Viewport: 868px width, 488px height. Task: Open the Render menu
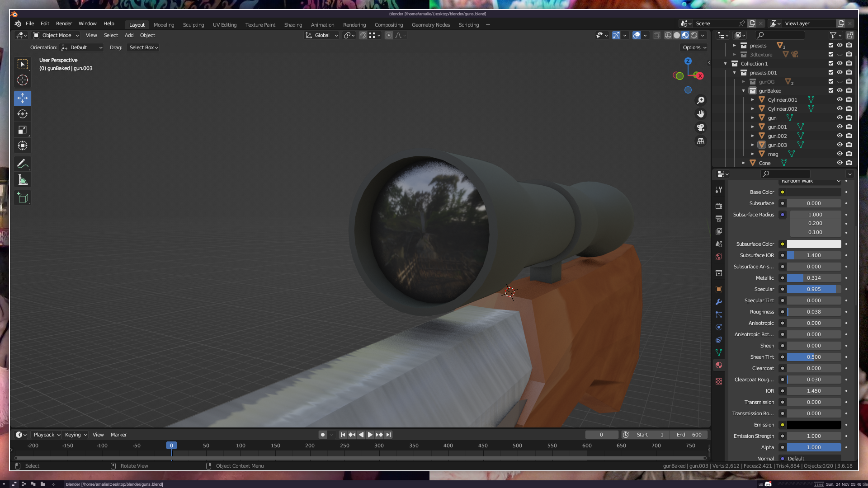64,23
